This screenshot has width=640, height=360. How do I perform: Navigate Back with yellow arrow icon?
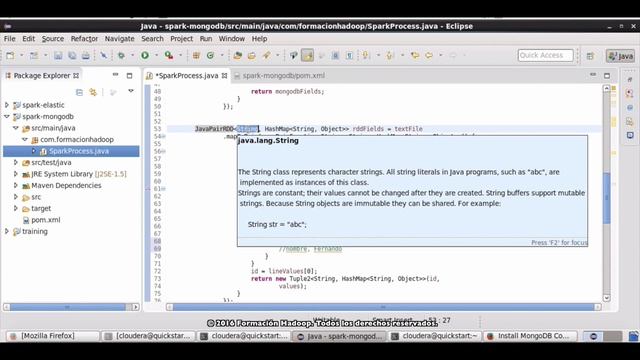pos(429,55)
